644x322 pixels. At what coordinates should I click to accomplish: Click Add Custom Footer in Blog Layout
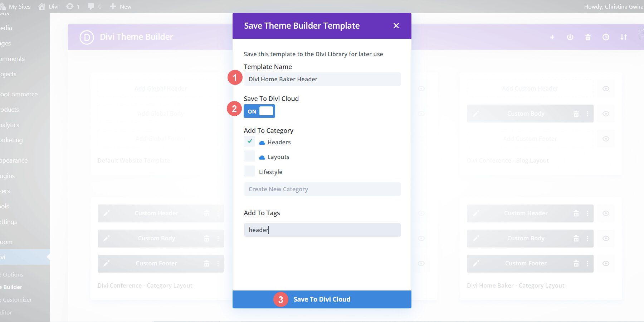click(530, 139)
